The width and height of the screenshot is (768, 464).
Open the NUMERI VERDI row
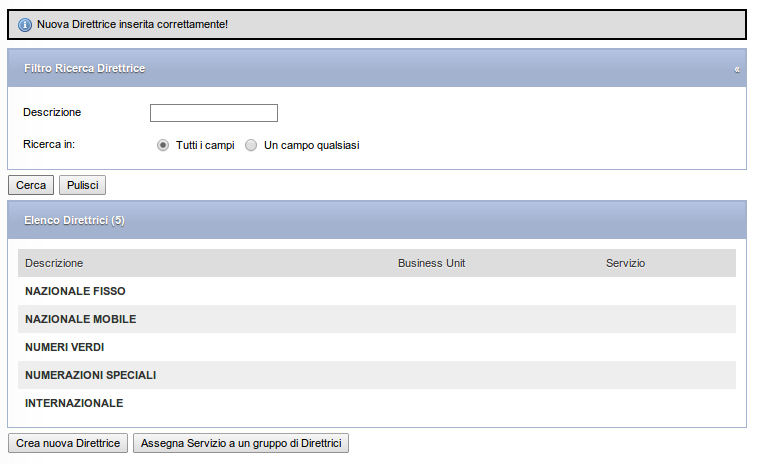377,347
